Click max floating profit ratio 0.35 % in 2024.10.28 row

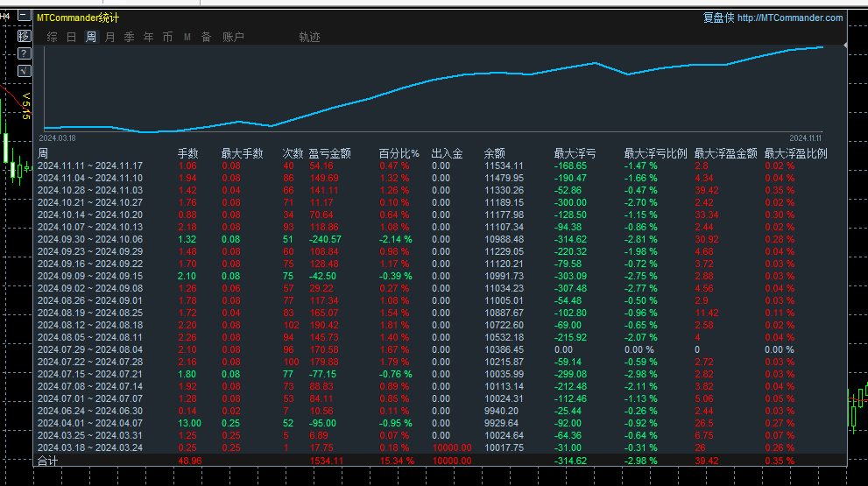[780, 190]
